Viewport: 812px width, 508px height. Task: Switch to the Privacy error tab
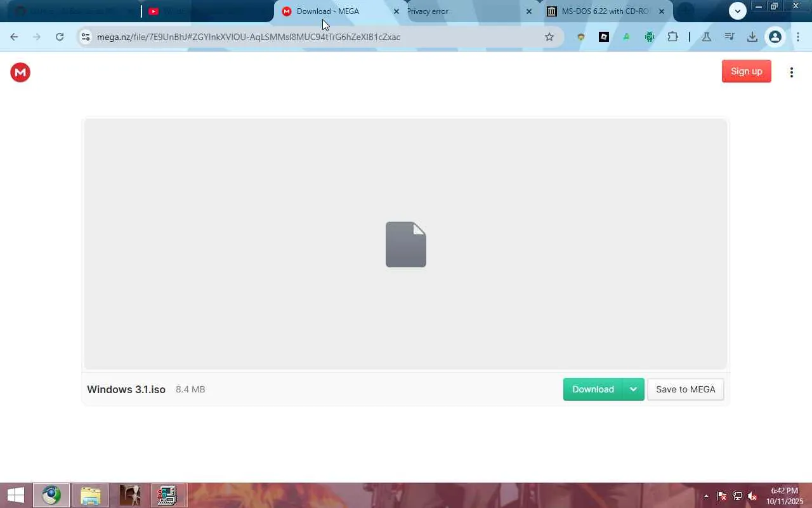click(x=468, y=11)
